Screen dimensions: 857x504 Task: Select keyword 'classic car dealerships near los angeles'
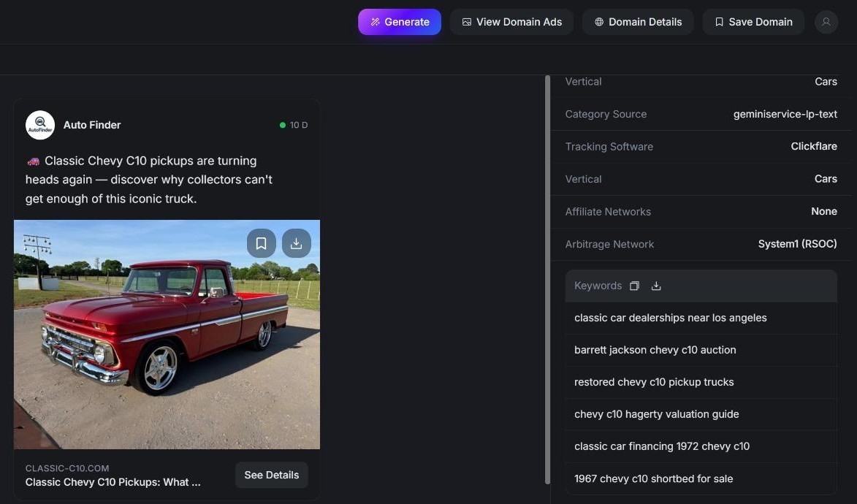pos(701,318)
